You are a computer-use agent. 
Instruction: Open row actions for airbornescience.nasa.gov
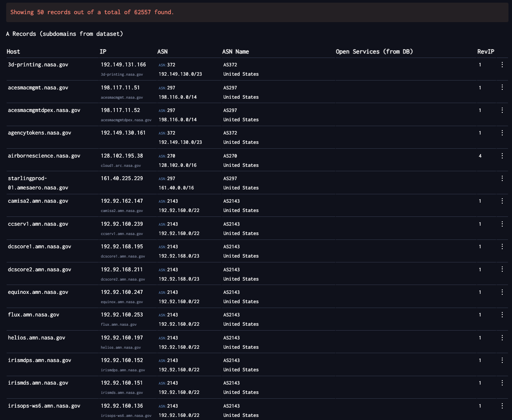coord(502,156)
